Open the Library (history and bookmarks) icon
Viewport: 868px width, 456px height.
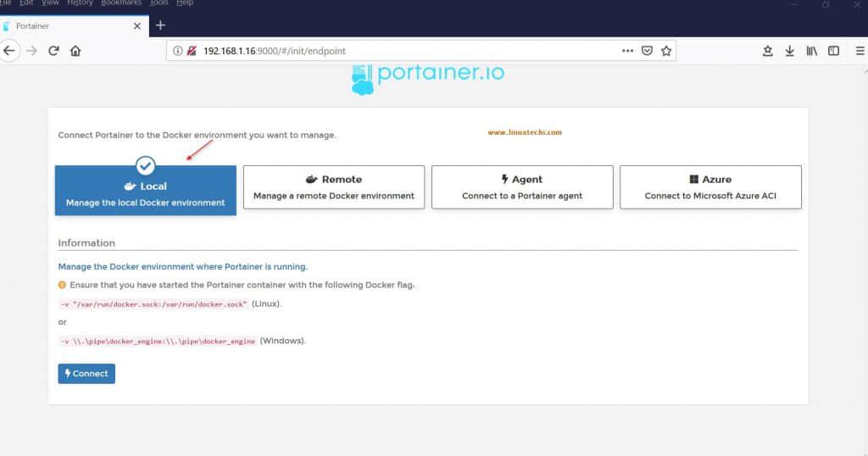811,51
